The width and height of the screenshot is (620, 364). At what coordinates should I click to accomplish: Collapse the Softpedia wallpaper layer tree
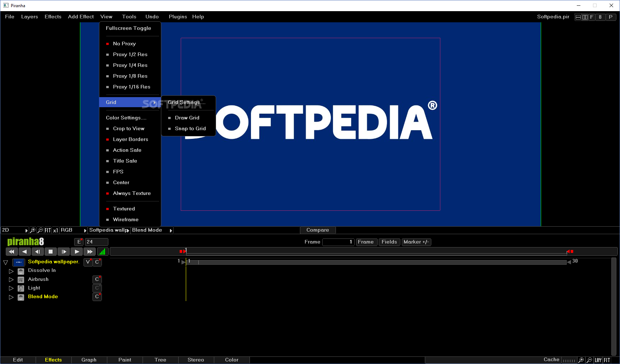coord(5,263)
